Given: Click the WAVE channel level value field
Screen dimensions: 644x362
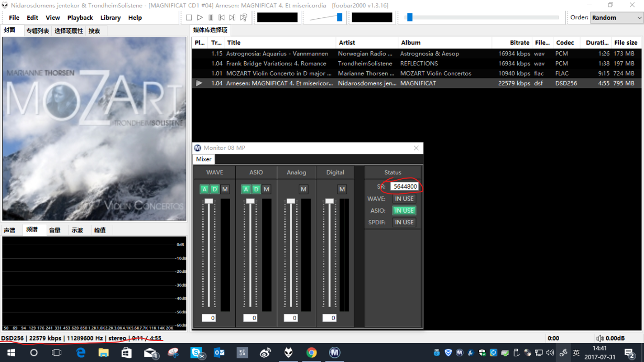Looking at the screenshot, I should click(x=209, y=318).
